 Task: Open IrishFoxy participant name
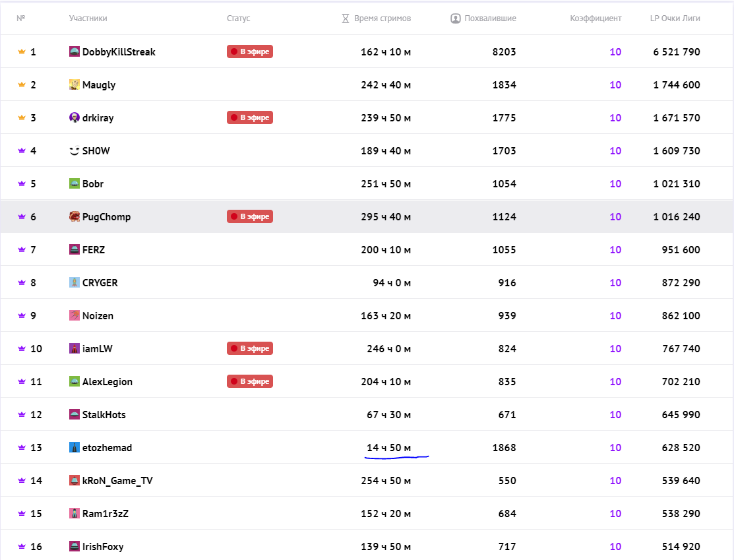pos(103,547)
